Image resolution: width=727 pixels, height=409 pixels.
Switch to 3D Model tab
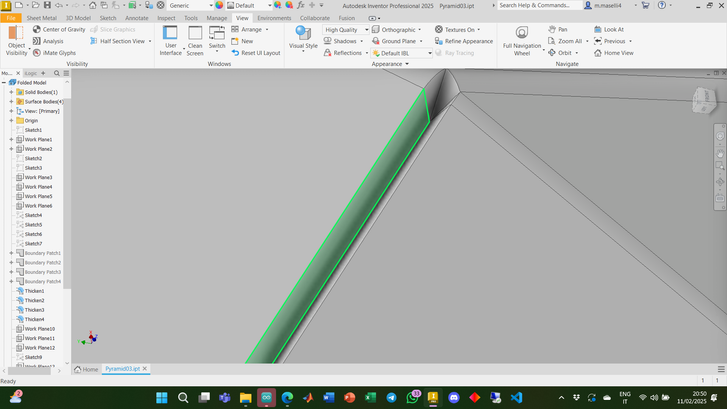pyautogui.click(x=78, y=18)
